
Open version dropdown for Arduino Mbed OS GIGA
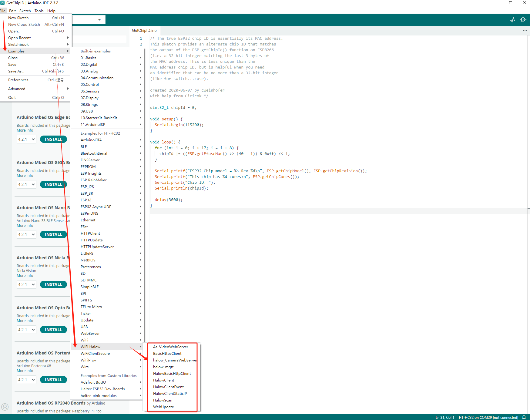26,184
